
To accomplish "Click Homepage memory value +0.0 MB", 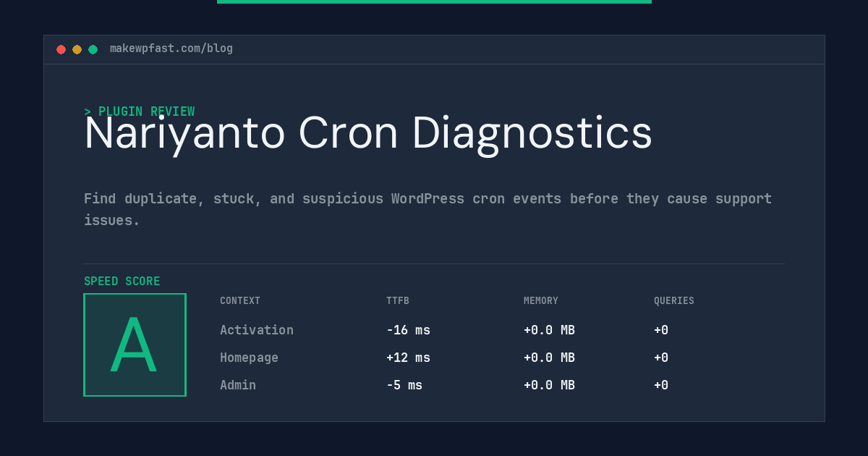I will coord(549,358).
